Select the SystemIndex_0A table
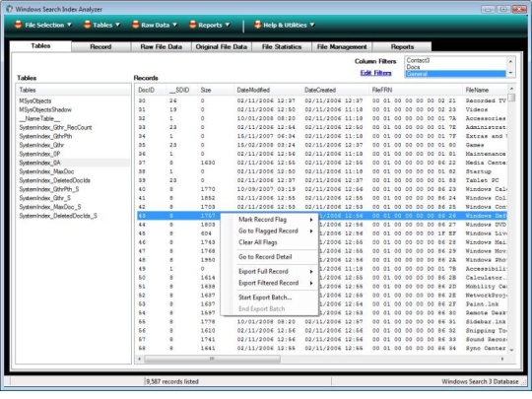This screenshot has width=532, height=399. [39, 163]
